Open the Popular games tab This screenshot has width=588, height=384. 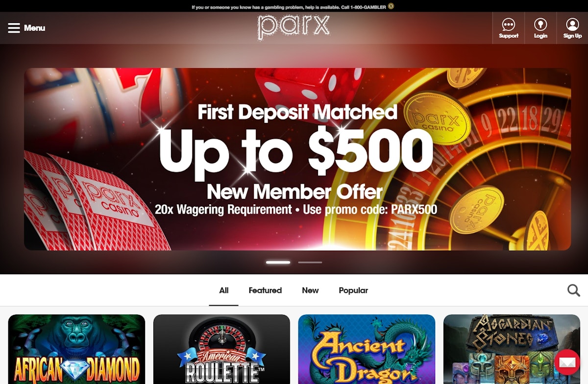coord(353,290)
